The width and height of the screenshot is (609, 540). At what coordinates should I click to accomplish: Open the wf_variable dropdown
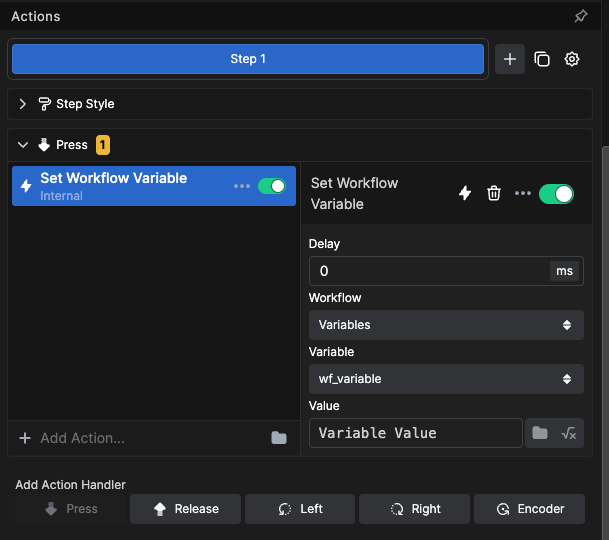(446, 379)
